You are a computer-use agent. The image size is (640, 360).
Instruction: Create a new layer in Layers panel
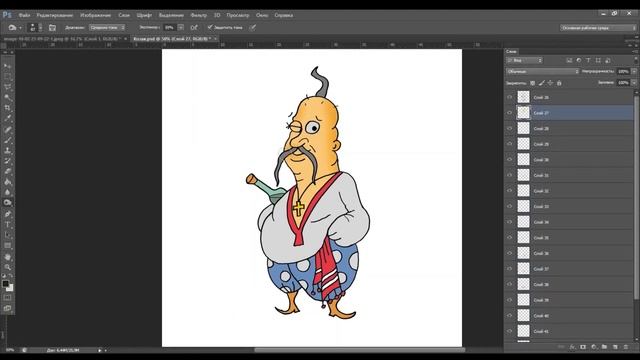tap(615, 347)
